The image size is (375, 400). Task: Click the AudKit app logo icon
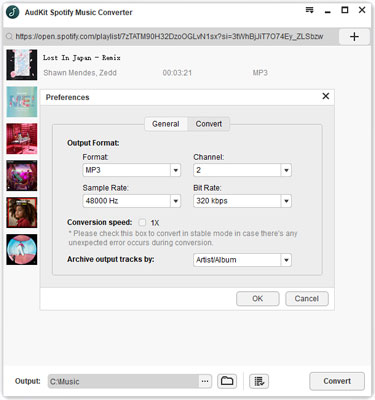click(x=13, y=12)
